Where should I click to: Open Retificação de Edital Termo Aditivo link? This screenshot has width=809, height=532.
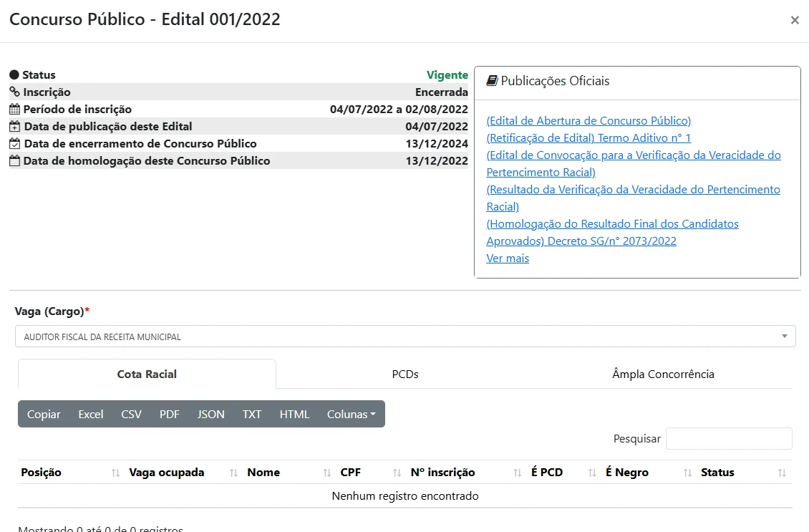[x=588, y=137]
